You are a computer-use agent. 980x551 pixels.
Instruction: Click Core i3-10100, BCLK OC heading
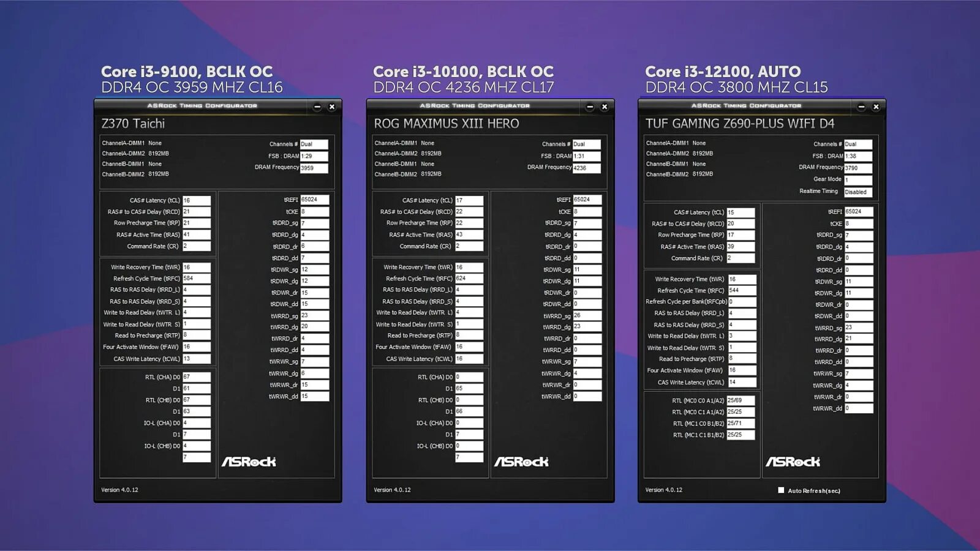[463, 72]
